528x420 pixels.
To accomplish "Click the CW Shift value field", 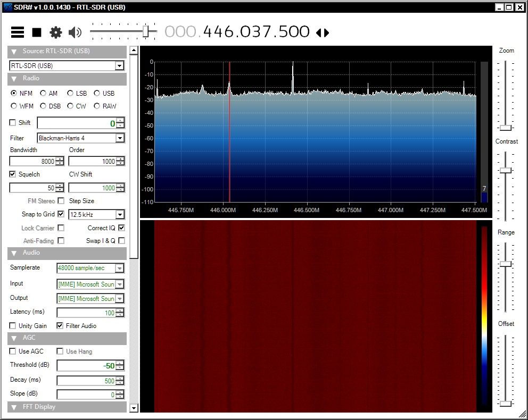I will pos(92,188).
